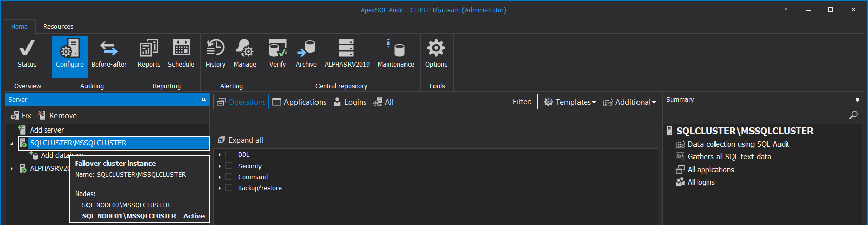The image size is (868, 225).
Task: Click SQL-NODE01\MSSQLCLUSTER Active node text
Action: (x=143, y=216)
